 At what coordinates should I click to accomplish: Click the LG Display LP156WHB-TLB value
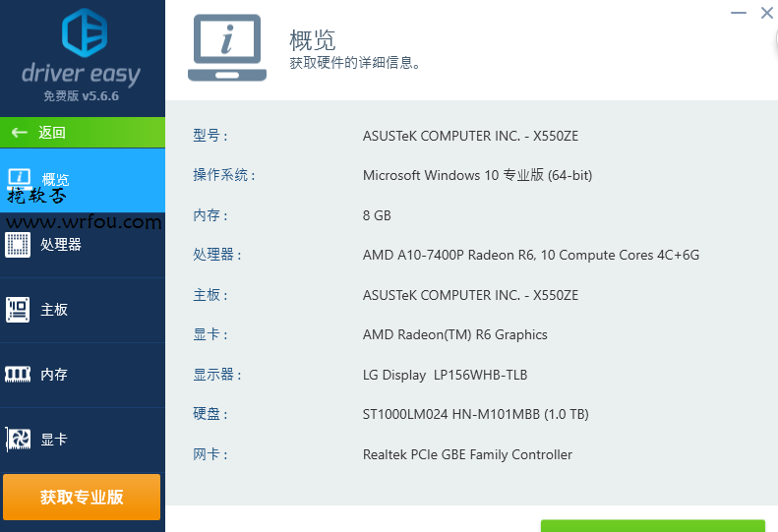(446, 376)
